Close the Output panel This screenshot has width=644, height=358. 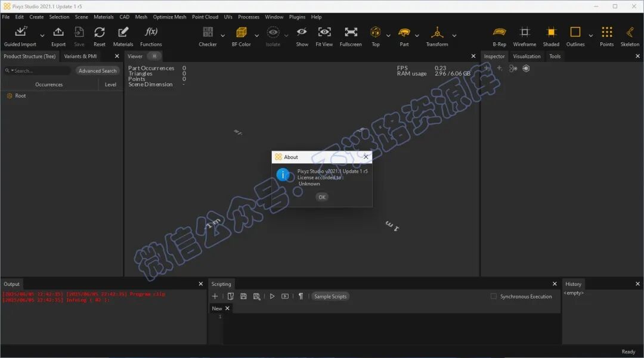(201, 284)
